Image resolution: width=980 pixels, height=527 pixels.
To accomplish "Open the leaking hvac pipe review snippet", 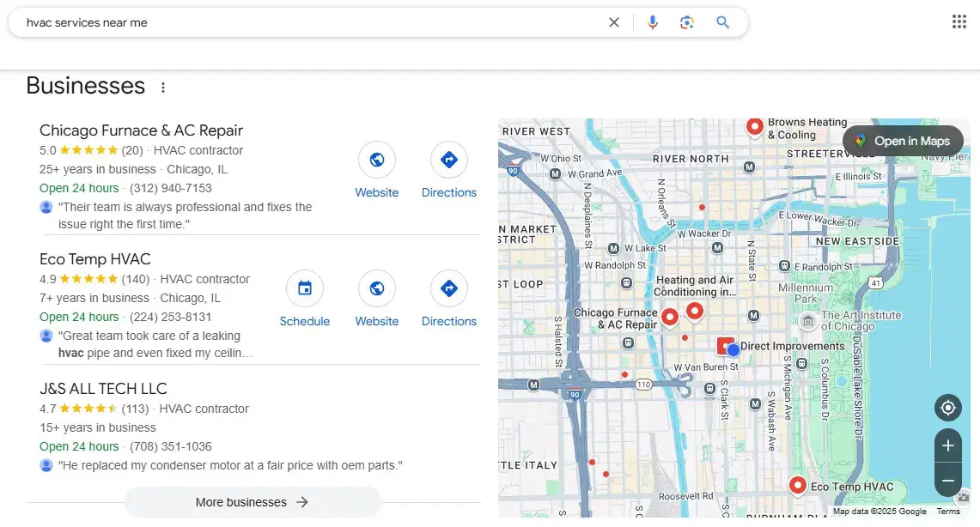I will coord(155,344).
